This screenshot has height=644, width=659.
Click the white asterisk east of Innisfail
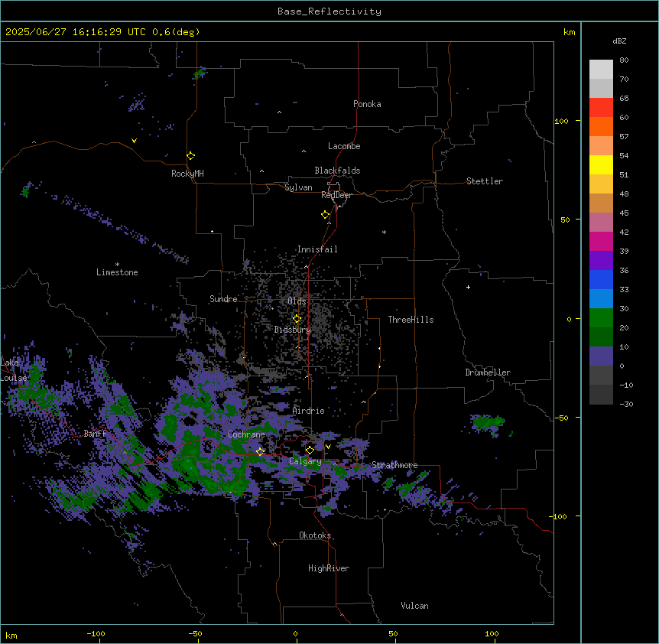tap(384, 232)
